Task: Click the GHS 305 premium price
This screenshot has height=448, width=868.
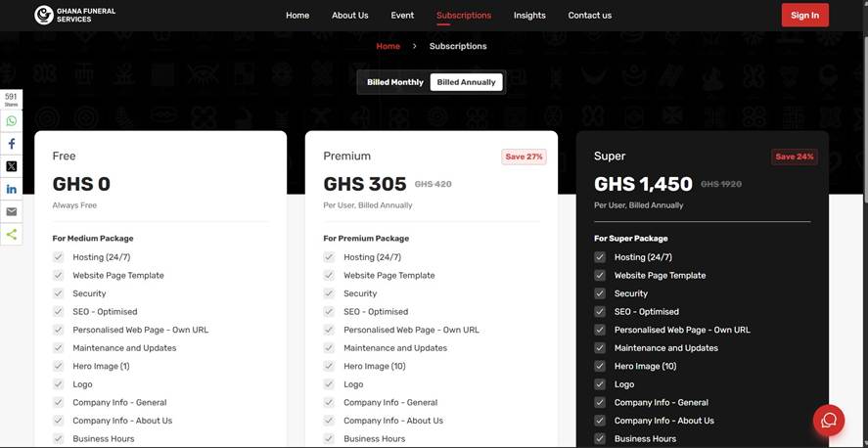Action: click(x=365, y=184)
